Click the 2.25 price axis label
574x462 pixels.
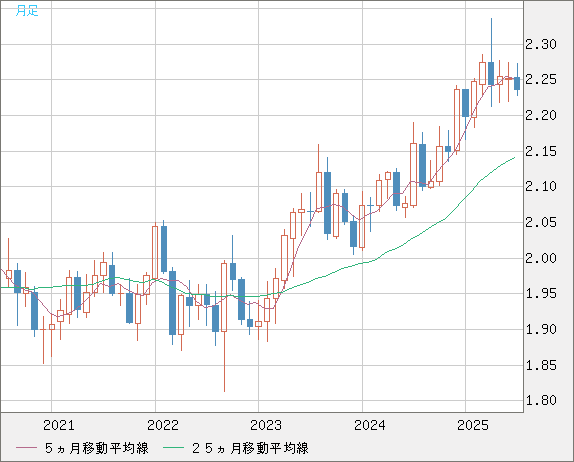(541, 79)
